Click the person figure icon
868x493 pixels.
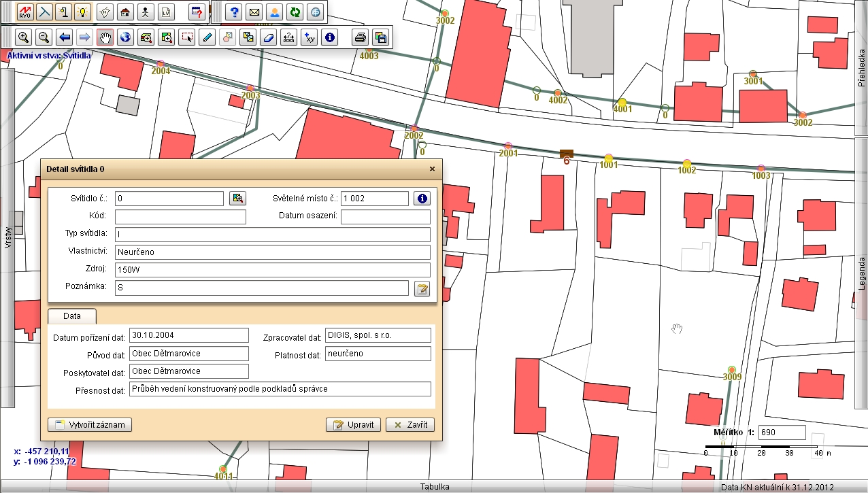point(146,12)
